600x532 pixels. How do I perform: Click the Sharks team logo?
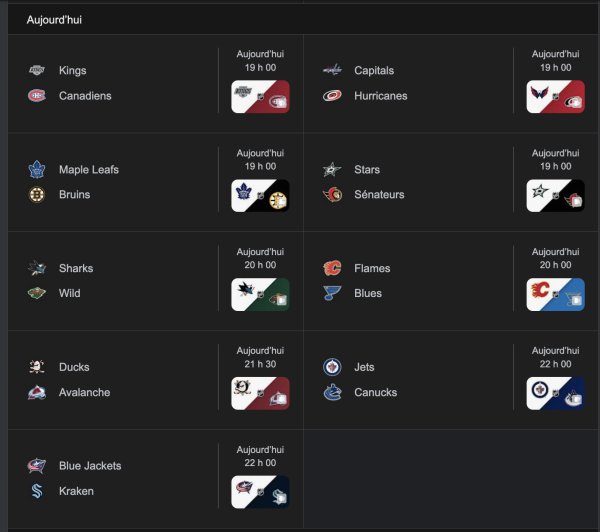[37, 268]
